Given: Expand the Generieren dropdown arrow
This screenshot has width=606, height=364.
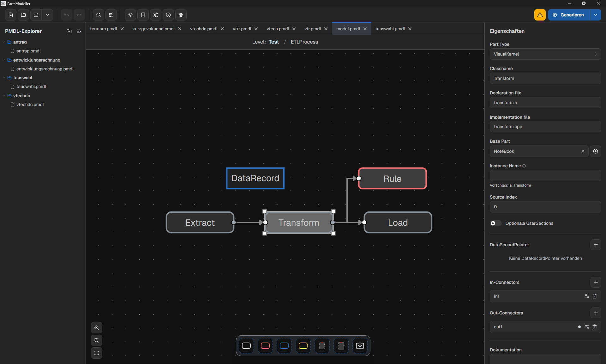Looking at the screenshot, I should [596, 15].
